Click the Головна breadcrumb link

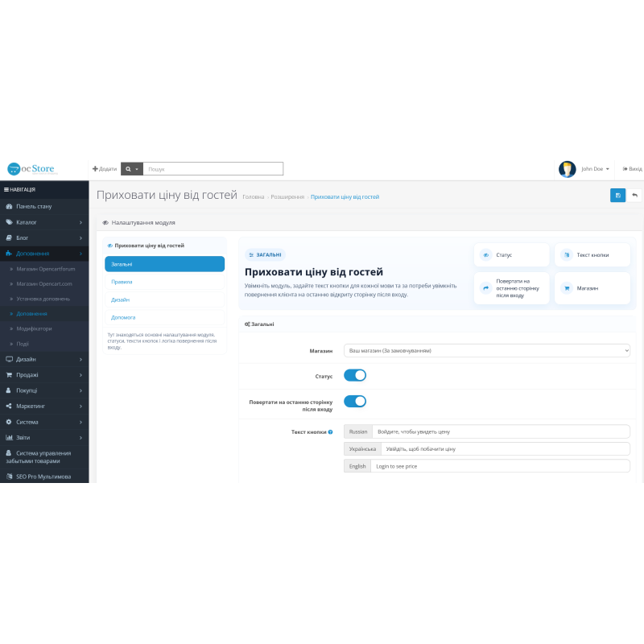(x=254, y=197)
